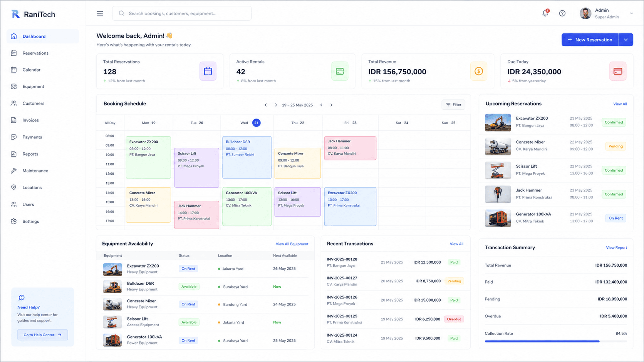Click the Total Reservations calendar icon
644x362 pixels.
point(208,71)
